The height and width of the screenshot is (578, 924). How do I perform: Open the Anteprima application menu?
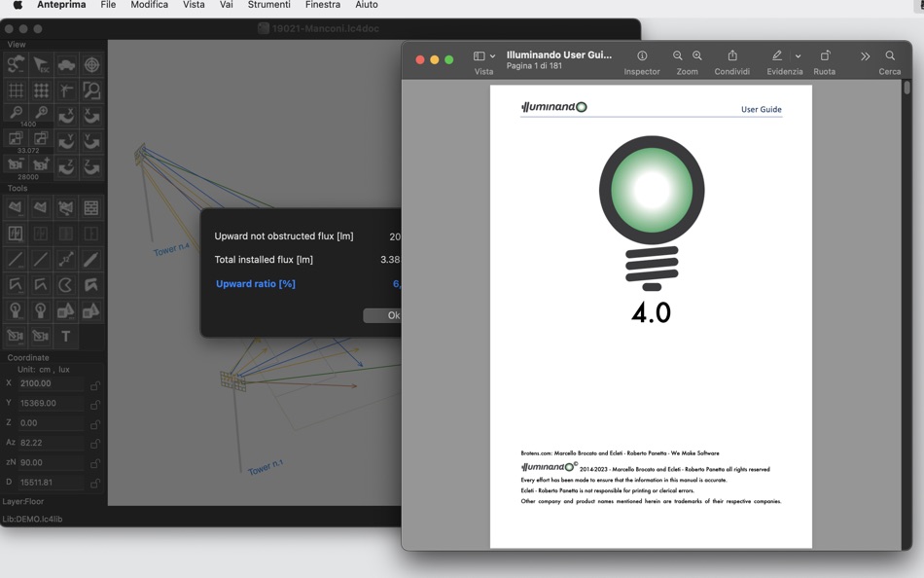61,5
